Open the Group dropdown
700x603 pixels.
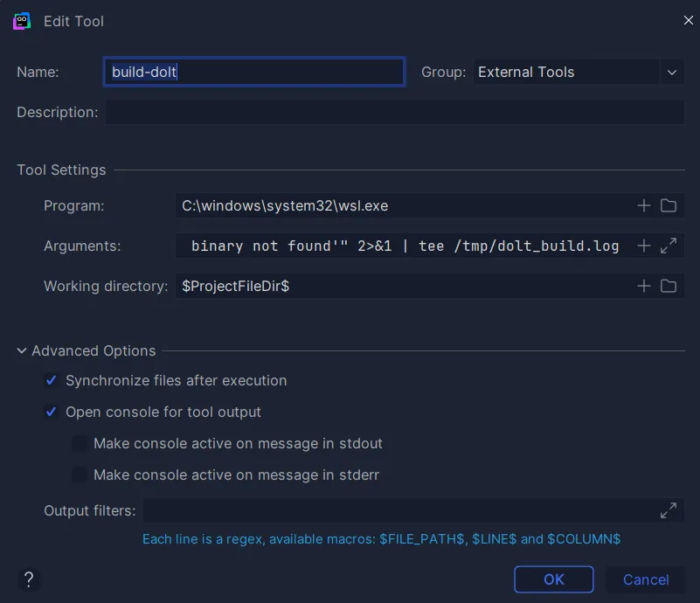coord(671,72)
